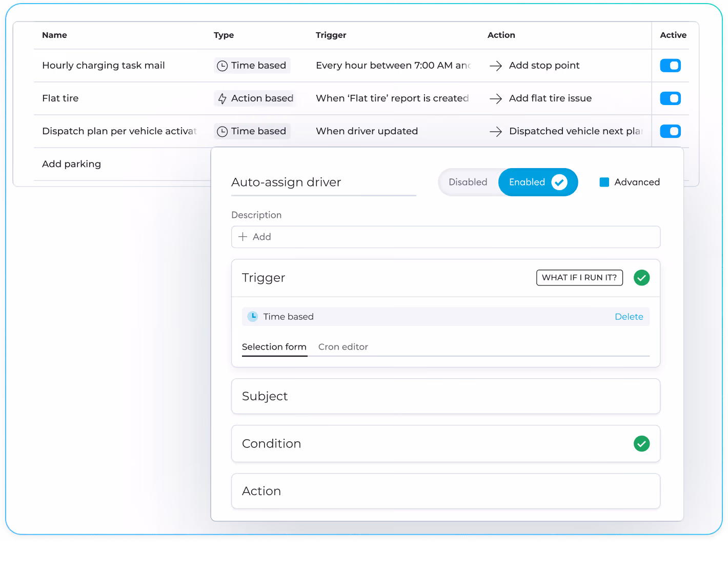Click the Delete link for Time based trigger
Viewport: 728px width, 571px height.
coord(629,317)
